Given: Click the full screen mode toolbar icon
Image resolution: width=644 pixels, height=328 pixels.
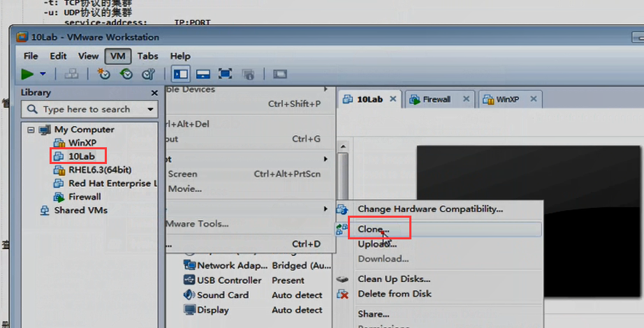Looking at the screenshot, I should point(225,74).
